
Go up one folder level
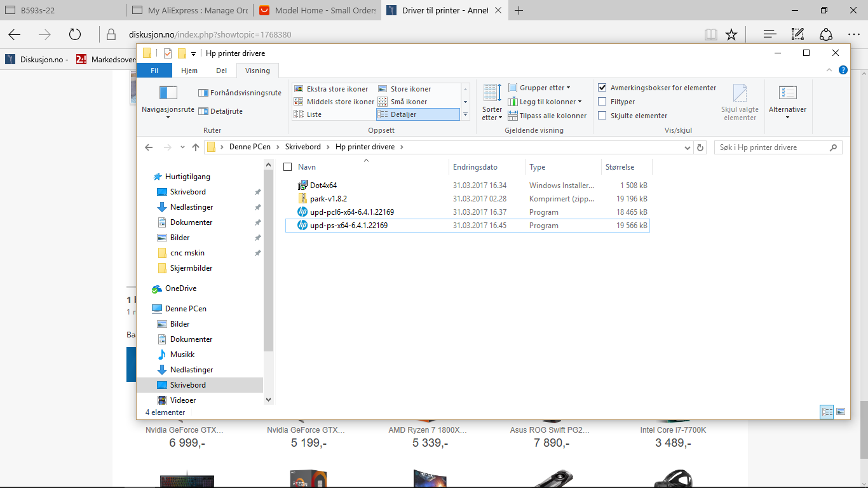(196, 147)
